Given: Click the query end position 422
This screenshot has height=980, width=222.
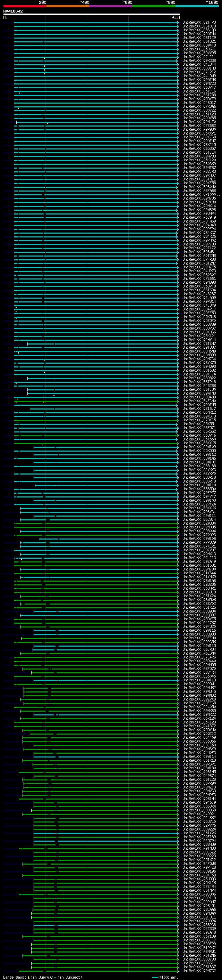Looking at the screenshot, I should (x=175, y=17).
